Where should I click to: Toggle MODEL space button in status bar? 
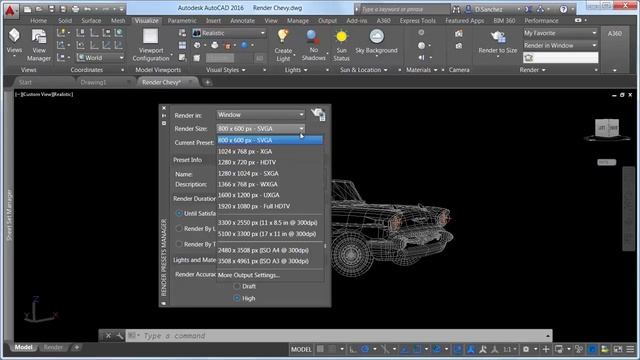[301, 349]
